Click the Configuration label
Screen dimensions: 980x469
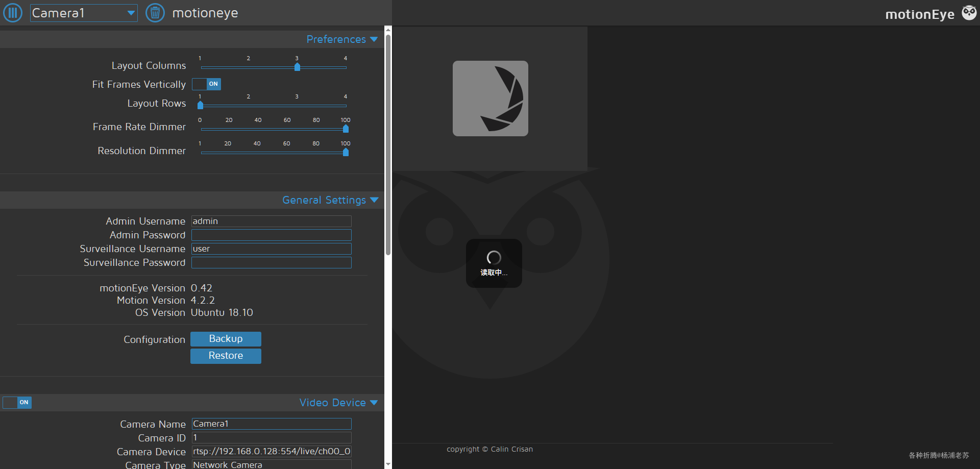point(154,340)
